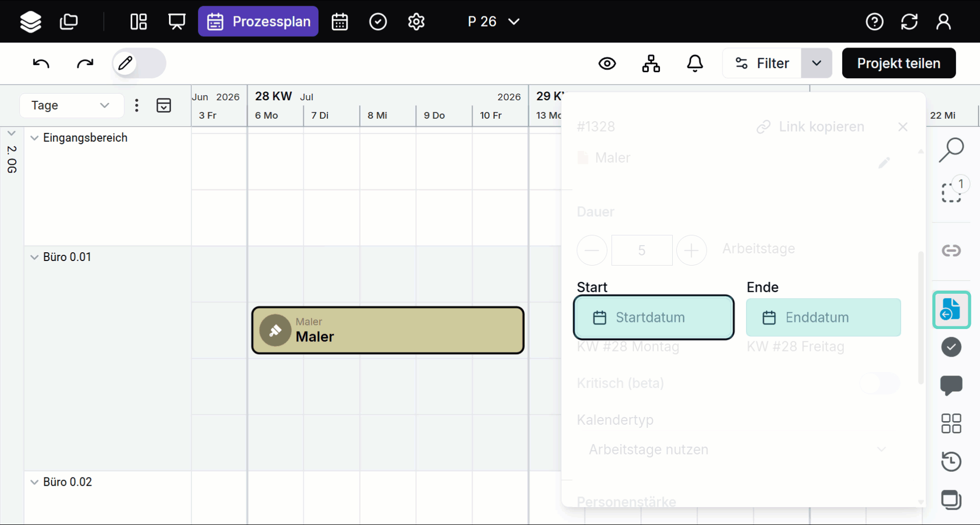Click the undo arrow icon

(x=41, y=63)
